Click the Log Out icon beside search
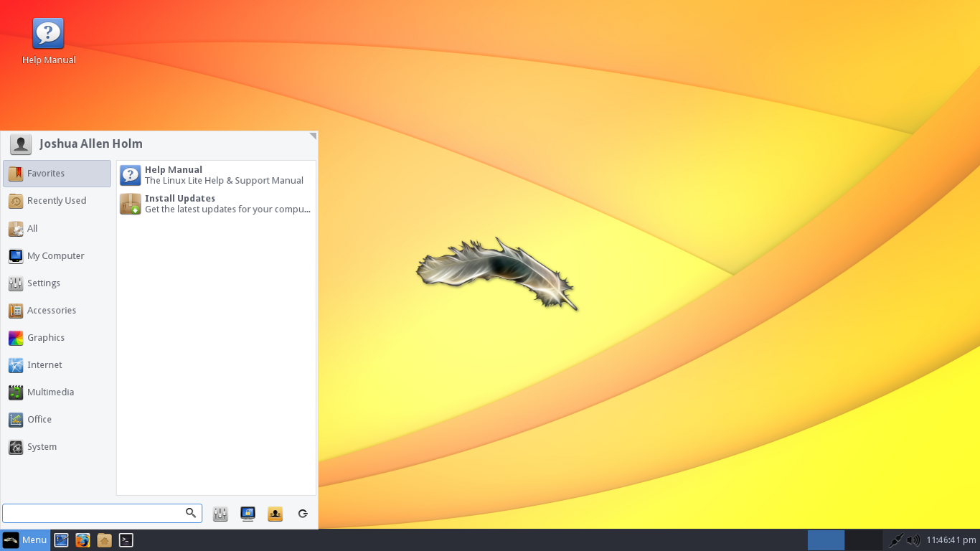 coord(303,514)
